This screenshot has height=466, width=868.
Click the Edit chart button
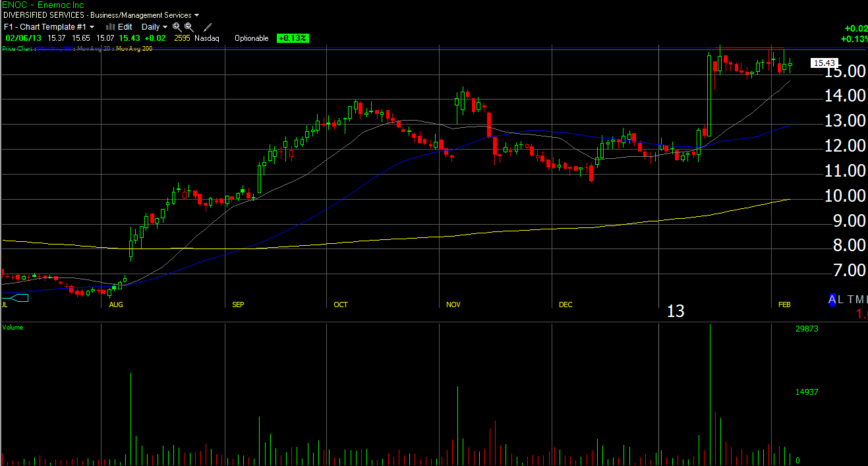125,27
